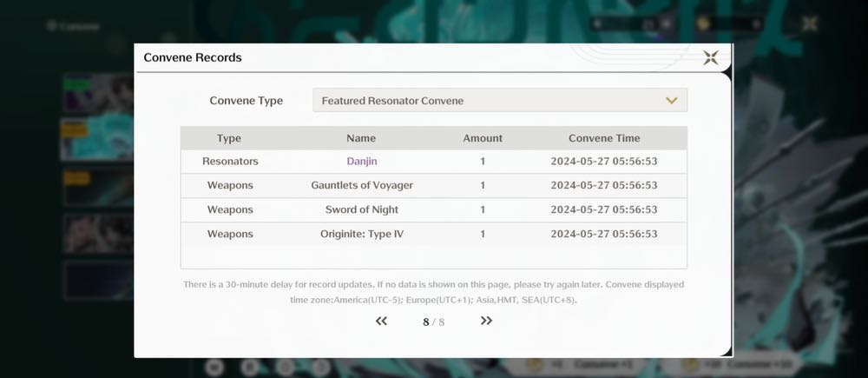Viewport: 868px width, 378px height.
Task: Select the first banner thumbnail in background sidebar
Action: pyautogui.click(x=97, y=93)
